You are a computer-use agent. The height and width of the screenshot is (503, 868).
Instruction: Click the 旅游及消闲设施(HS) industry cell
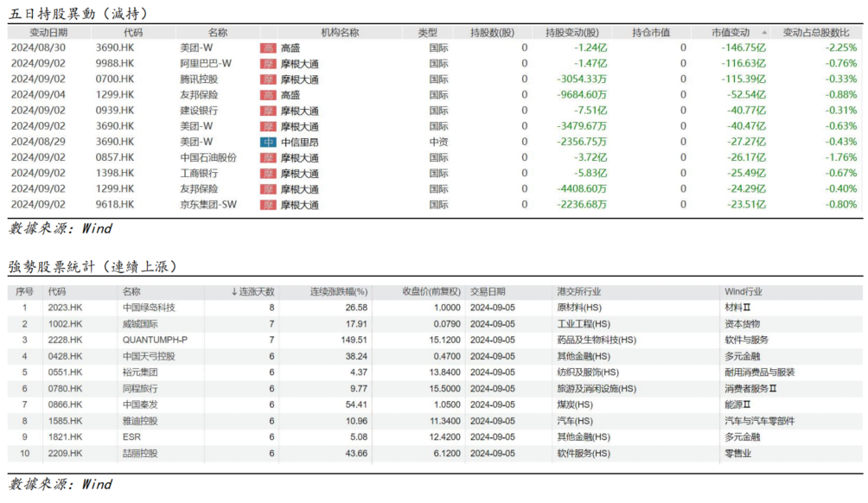tap(597, 389)
